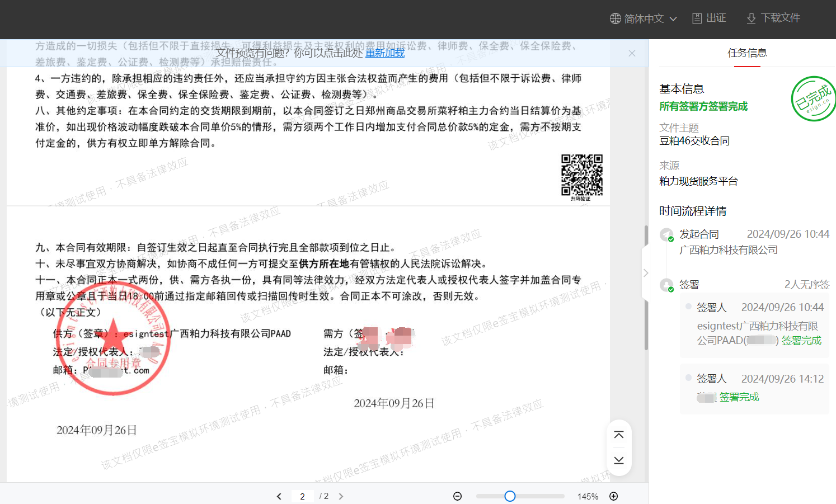Close the file preview notice banner
Viewport: 836px width, 504px height.
[x=632, y=53]
